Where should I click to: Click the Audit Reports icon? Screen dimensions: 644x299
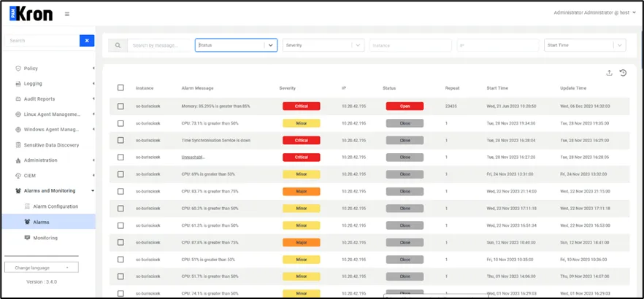click(18, 99)
